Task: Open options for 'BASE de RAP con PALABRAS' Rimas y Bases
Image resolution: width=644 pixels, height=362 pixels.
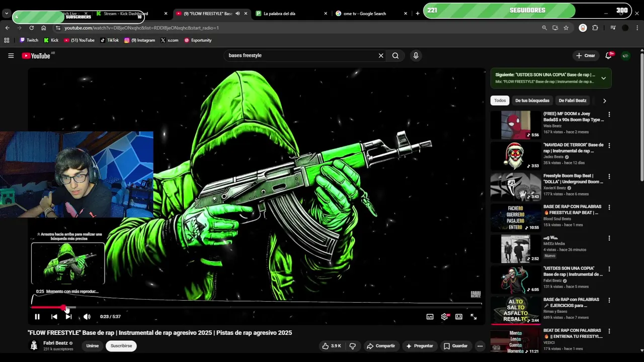Action: [609, 300]
